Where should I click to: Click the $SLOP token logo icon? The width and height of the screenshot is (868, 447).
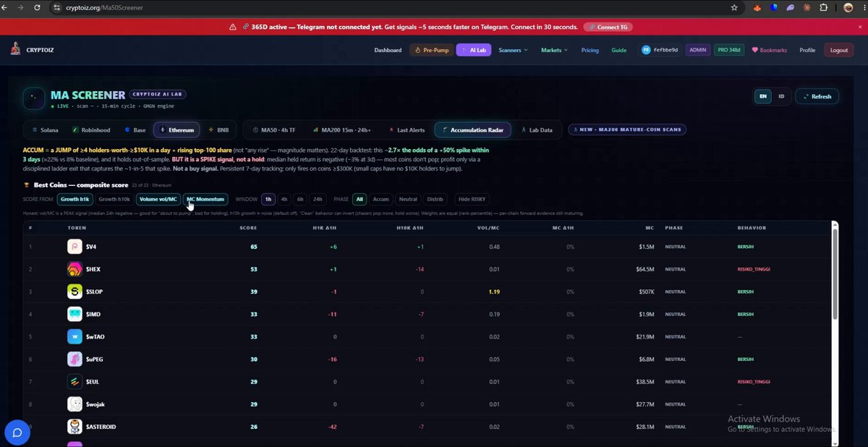pyautogui.click(x=75, y=291)
